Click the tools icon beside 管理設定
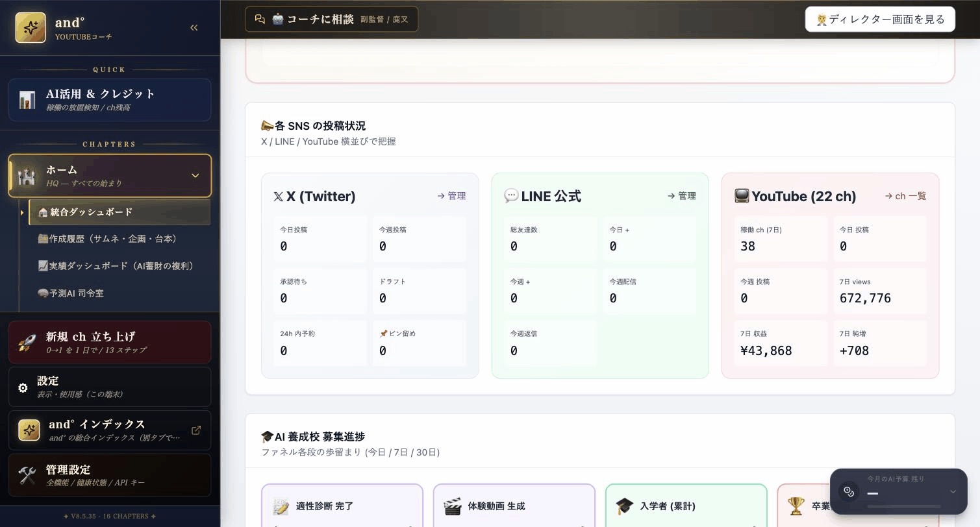Viewport: 980px width, 527px height. point(27,475)
